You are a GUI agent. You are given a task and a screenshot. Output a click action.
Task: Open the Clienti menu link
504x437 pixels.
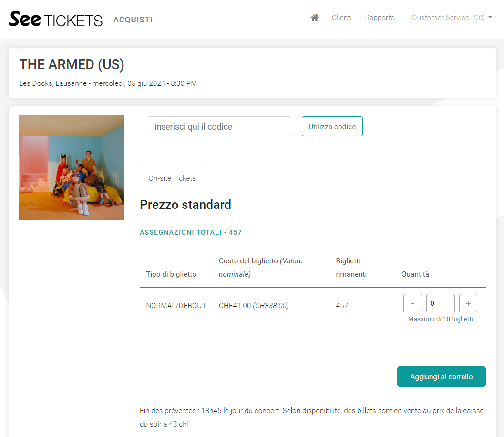[x=342, y=18]
